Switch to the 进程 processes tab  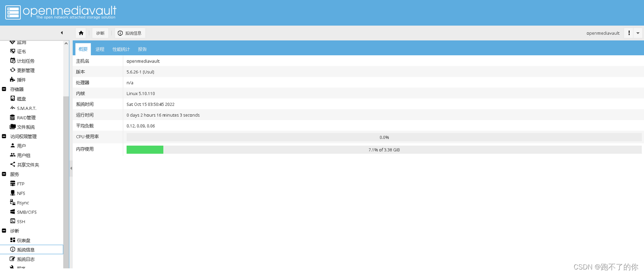pos(100,49)
